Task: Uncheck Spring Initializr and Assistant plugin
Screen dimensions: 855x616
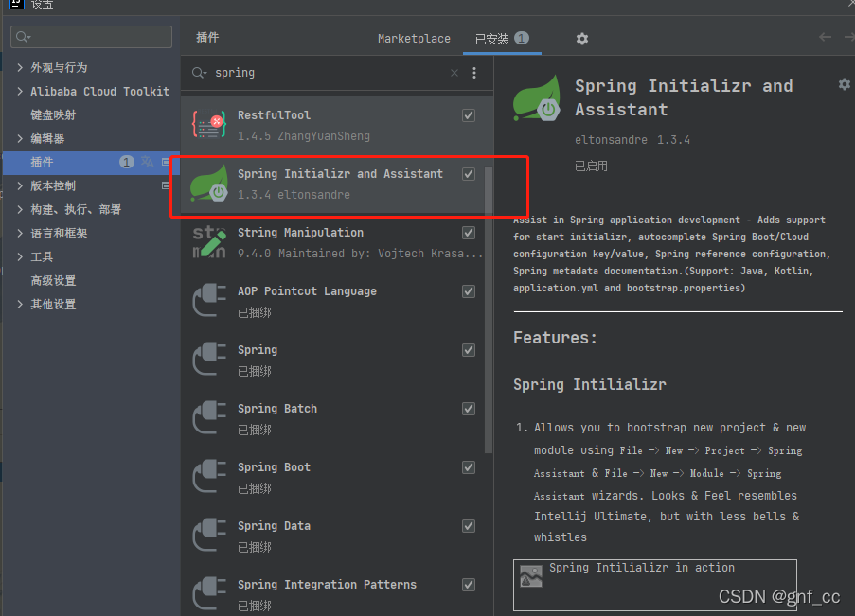Action: (469, 174)
